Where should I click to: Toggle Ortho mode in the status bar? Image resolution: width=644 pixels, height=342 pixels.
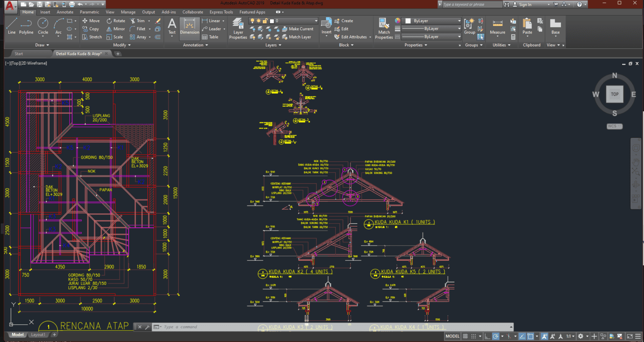(x=488, y=336)
